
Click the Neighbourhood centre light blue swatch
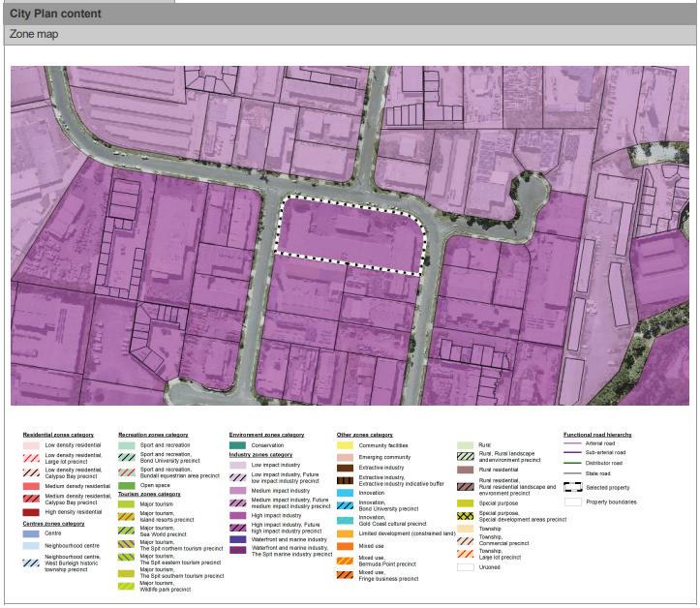click(x=31, y=546)
